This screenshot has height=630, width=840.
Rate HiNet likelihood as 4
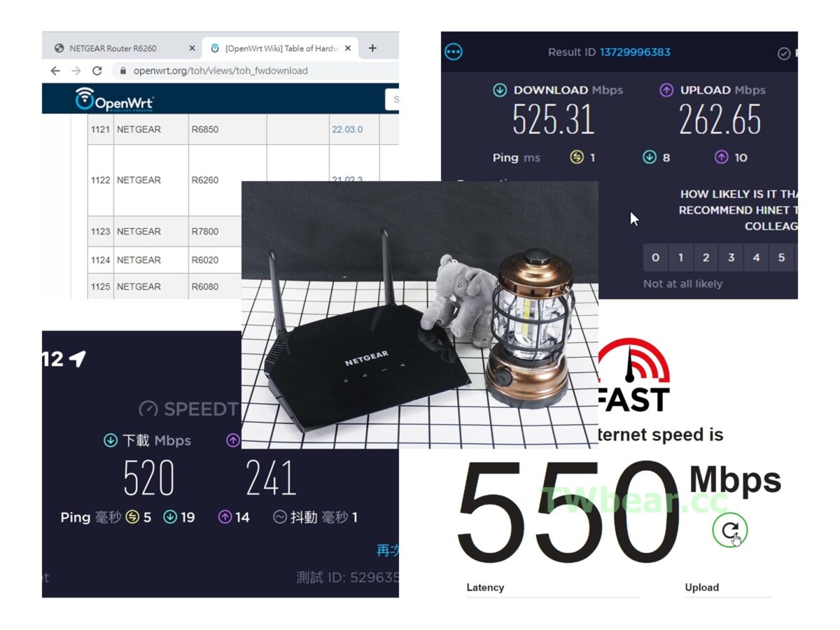coord(756,258)
